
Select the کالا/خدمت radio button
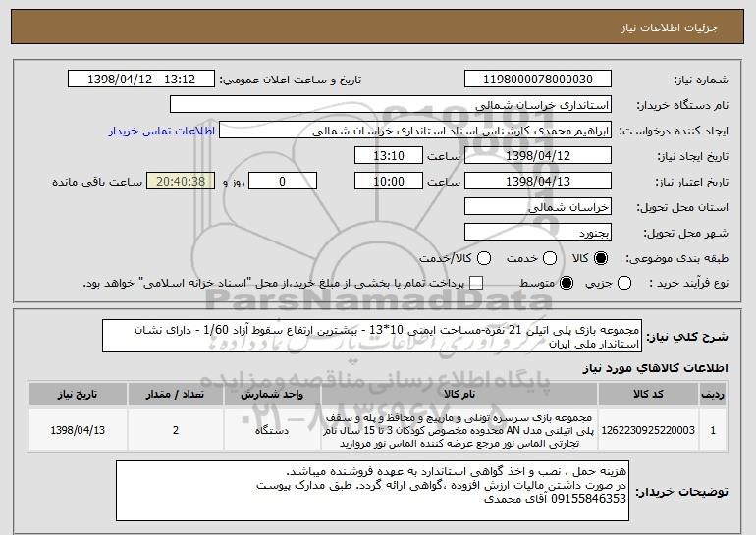(x=484, y=258)
